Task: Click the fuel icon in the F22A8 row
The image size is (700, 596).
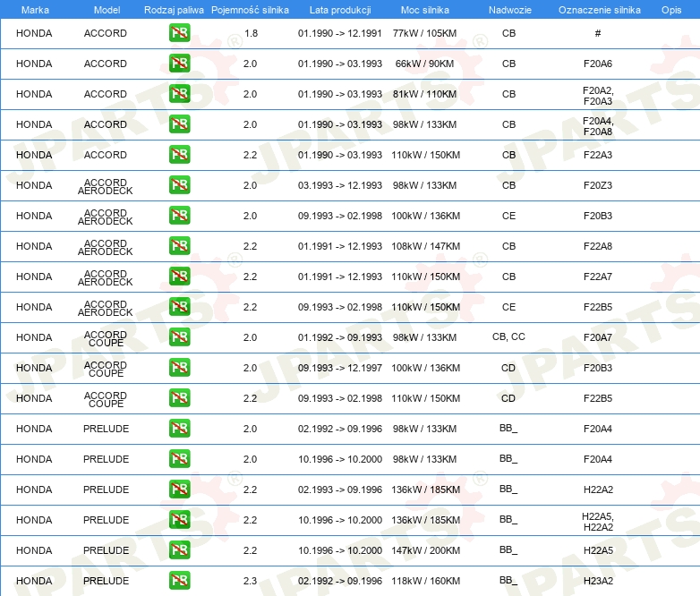Action: click(179, 245)
